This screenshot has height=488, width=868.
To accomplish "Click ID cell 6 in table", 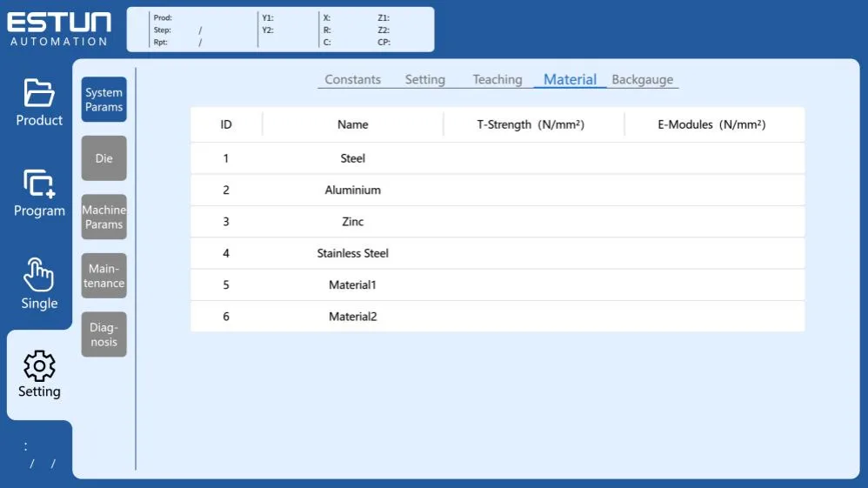I will coord(226,317).
